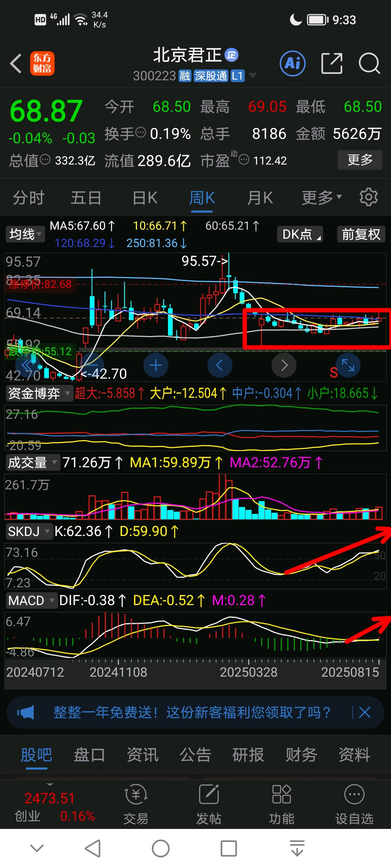Tap the L1 level tag
This screenshot has width=391, height=868.
point(237,76)
